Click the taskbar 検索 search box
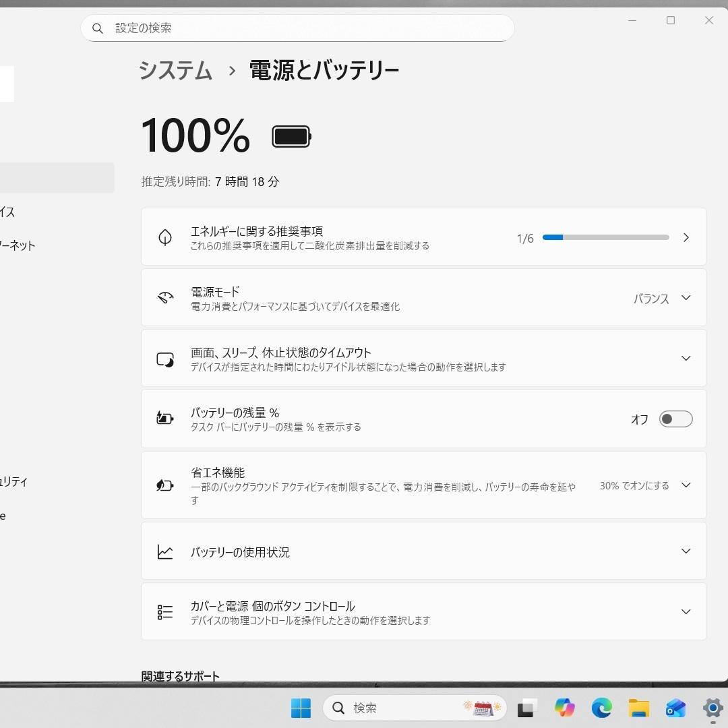 point(404,708)
